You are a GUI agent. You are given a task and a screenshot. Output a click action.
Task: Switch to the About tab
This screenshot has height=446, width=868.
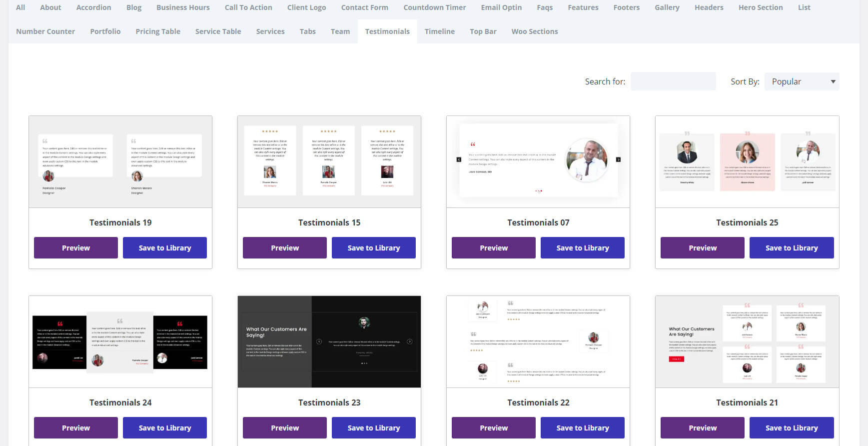coord(50,7)
